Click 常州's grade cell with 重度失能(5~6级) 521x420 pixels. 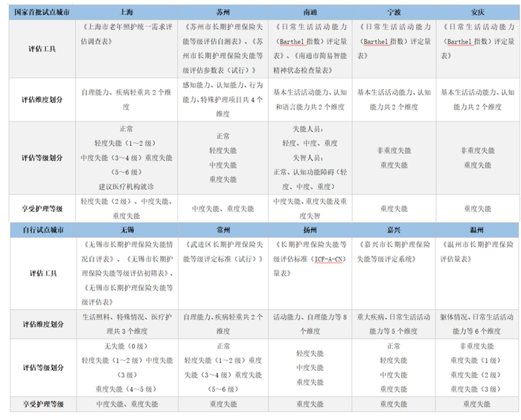tap(223, 368)
